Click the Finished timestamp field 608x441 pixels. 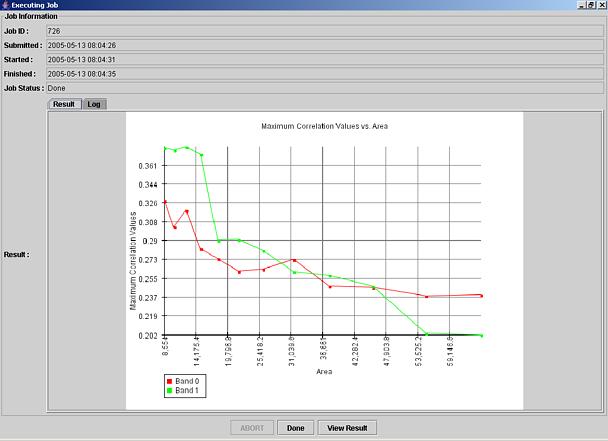coord(324,73)
